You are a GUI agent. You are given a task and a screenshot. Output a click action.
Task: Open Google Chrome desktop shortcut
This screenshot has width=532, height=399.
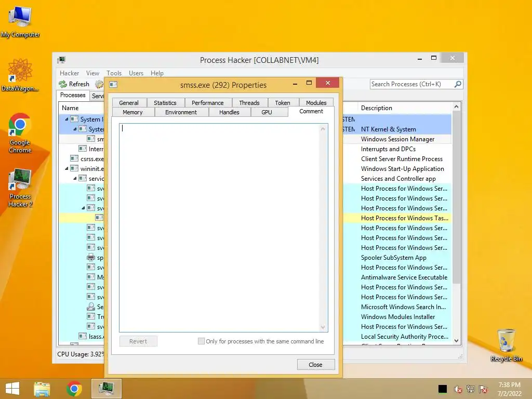(20, 133)
